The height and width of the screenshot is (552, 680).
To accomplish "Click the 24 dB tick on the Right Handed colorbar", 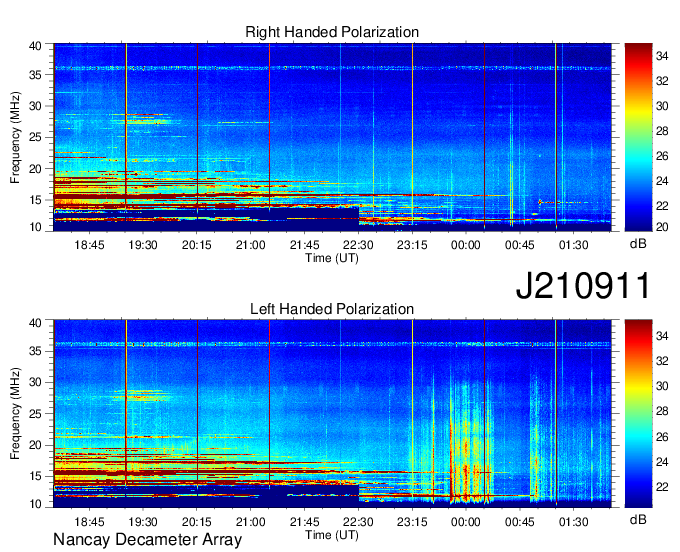I will click(662, 181).
